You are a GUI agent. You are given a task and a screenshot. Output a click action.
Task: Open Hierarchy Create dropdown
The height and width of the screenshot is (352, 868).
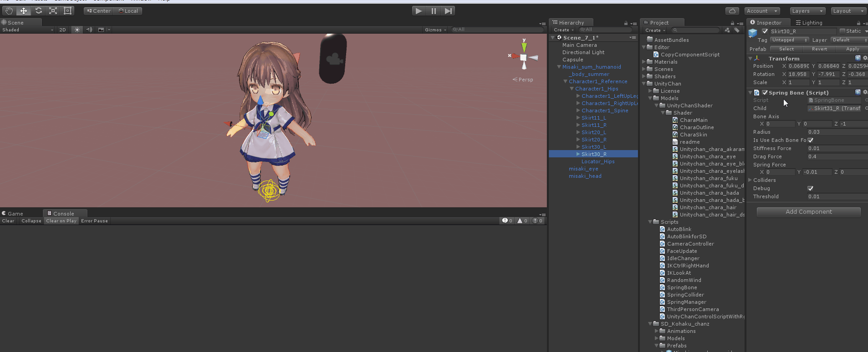pyautogui.click(x=563, y=30)
